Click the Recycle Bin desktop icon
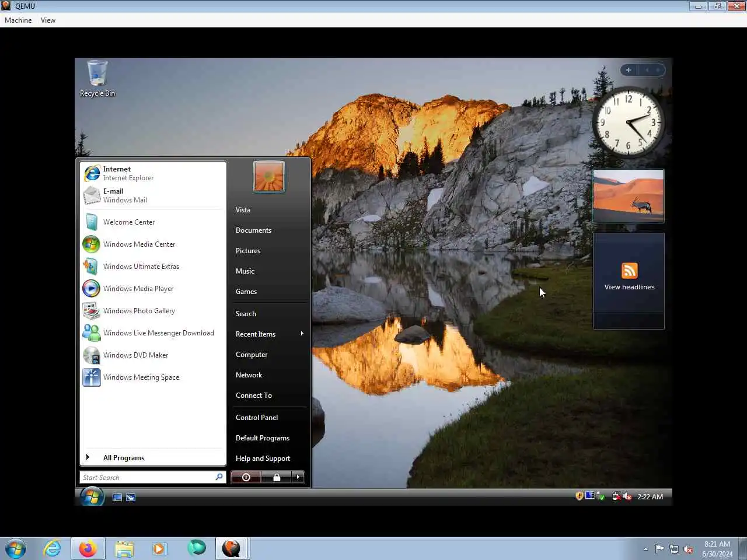The width and height of the screenshot is (747, 560). [x=97, y=79]
